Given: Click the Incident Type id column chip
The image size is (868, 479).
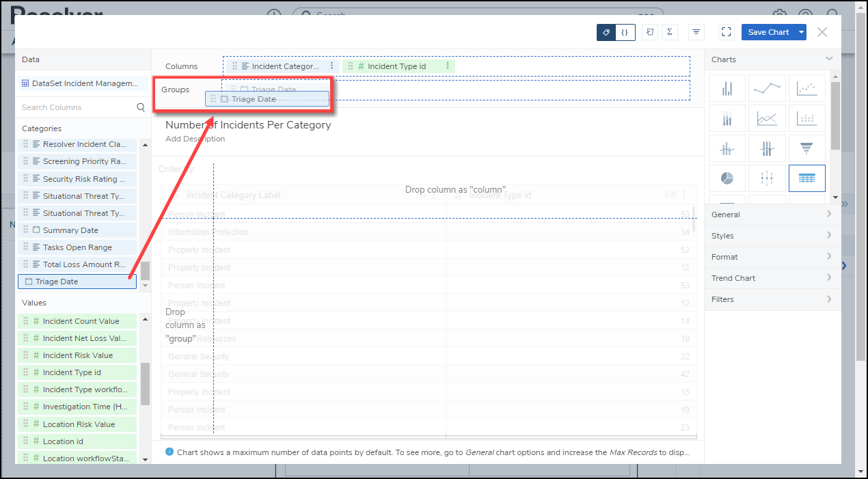Looking at the screenshot, I should pyautogui.click(x=398, y=66).
